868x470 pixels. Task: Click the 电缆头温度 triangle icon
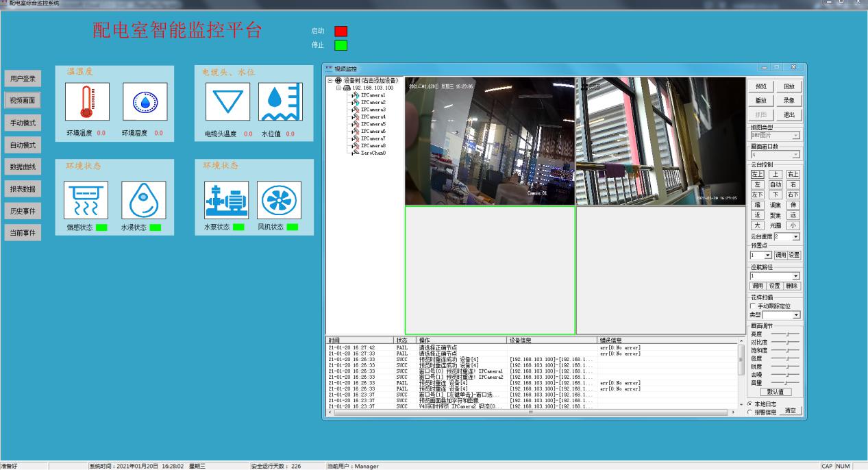pyautogui.click(x=227, y=101)
